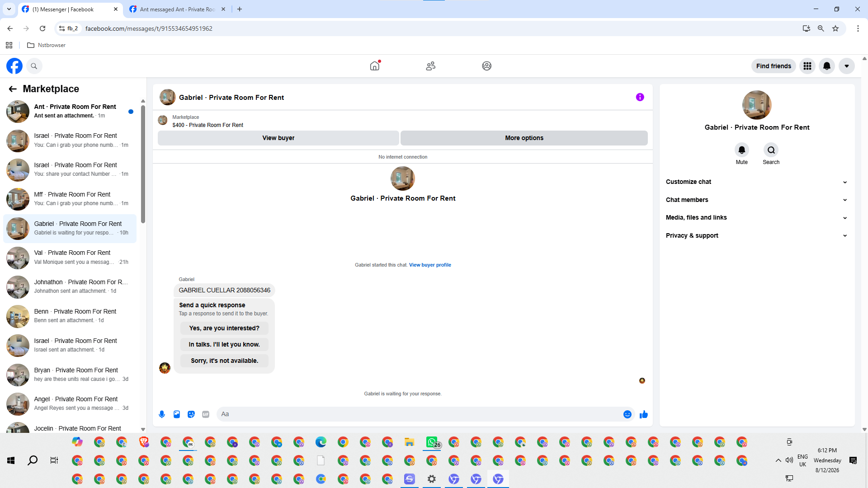Open the Facebook menu grid icon
Image resolution: width=868 pixels, height=488 pixels.
807,66
